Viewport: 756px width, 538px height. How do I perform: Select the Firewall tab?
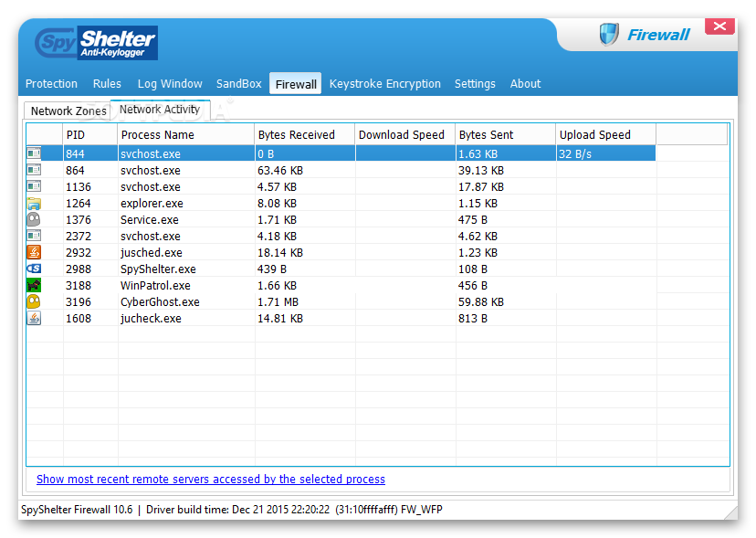click(296, 84)
